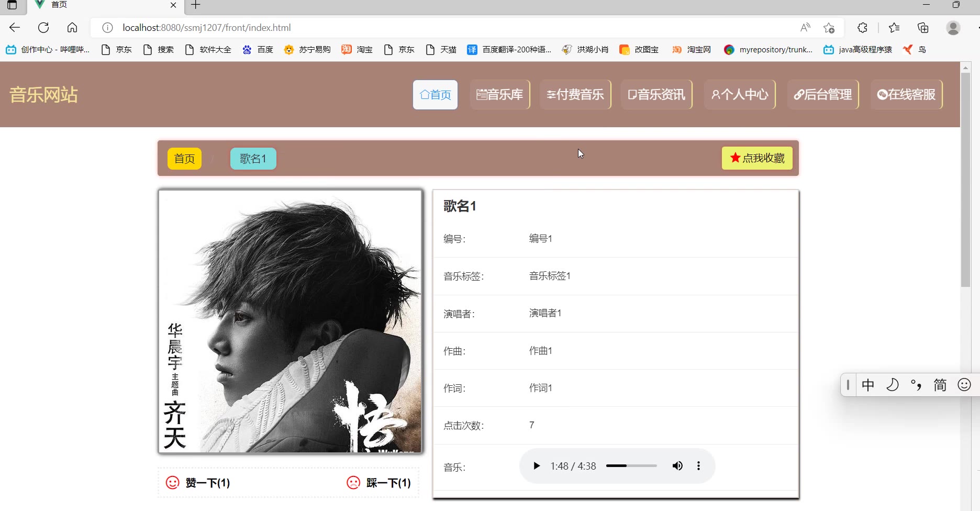Click the 音乐标签1 value text

click(550, 276)
